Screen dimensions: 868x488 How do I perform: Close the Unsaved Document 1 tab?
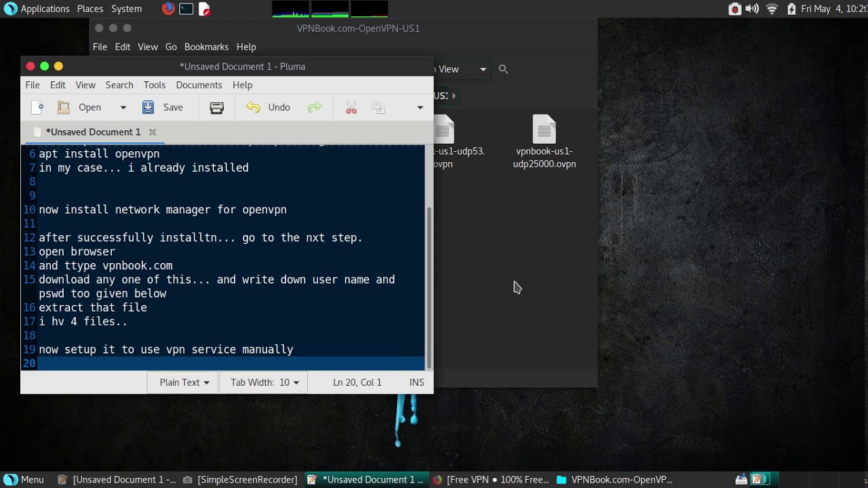[153, 132]
